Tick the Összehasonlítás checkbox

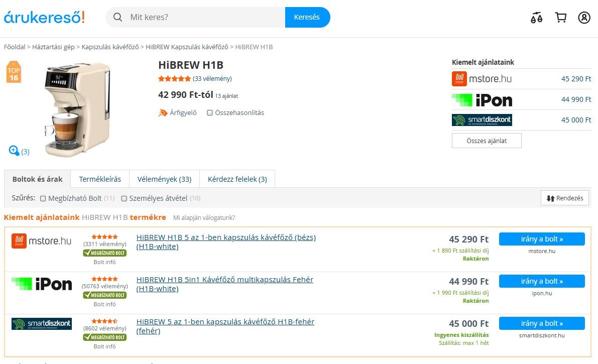pyautogui.click(x=210, y=113)
